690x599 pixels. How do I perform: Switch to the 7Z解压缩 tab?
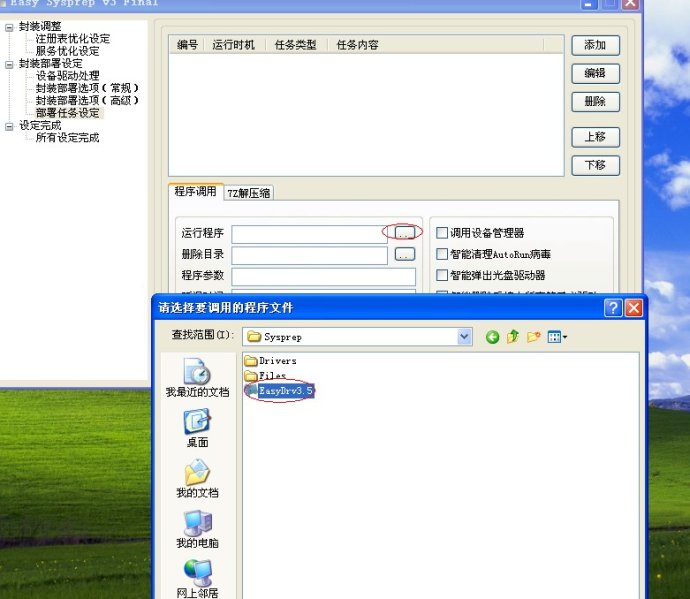point(249,193)
